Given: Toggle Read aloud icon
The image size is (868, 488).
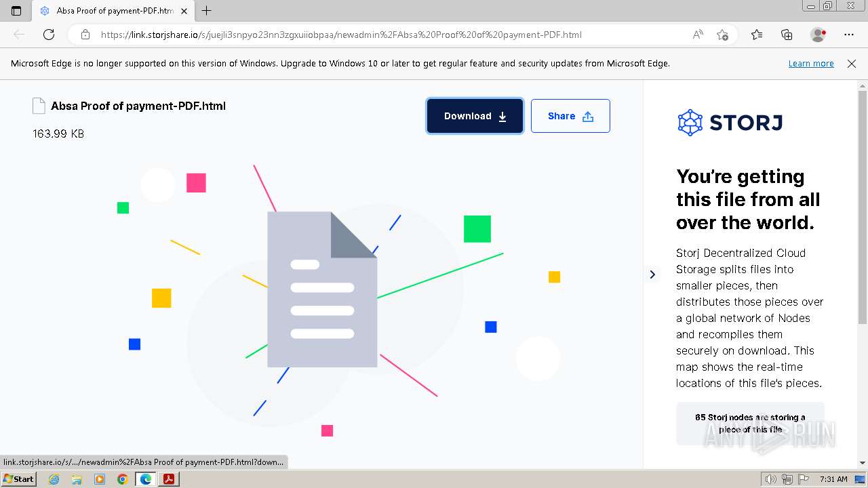Looking at the screenshot, I should tap(698, 35).
